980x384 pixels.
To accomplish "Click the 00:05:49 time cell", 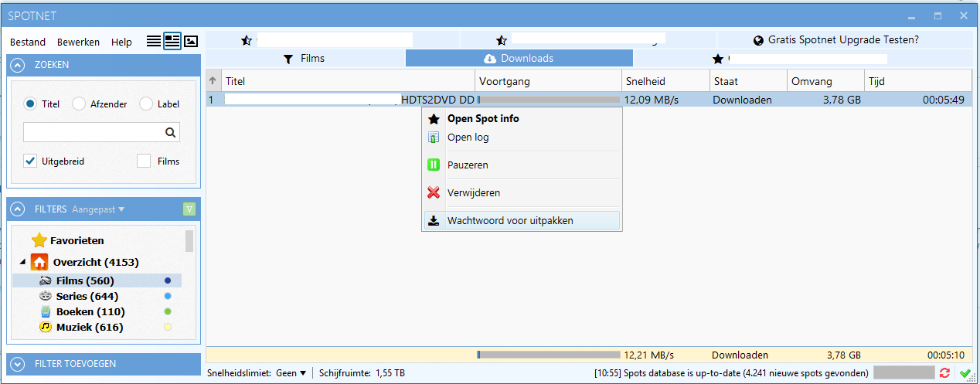I will pos(943,100).
